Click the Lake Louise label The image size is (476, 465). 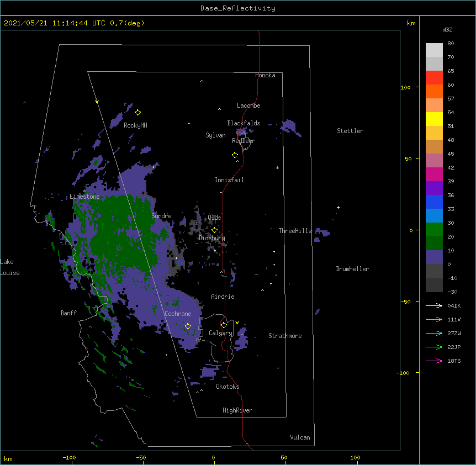(10, 267)
